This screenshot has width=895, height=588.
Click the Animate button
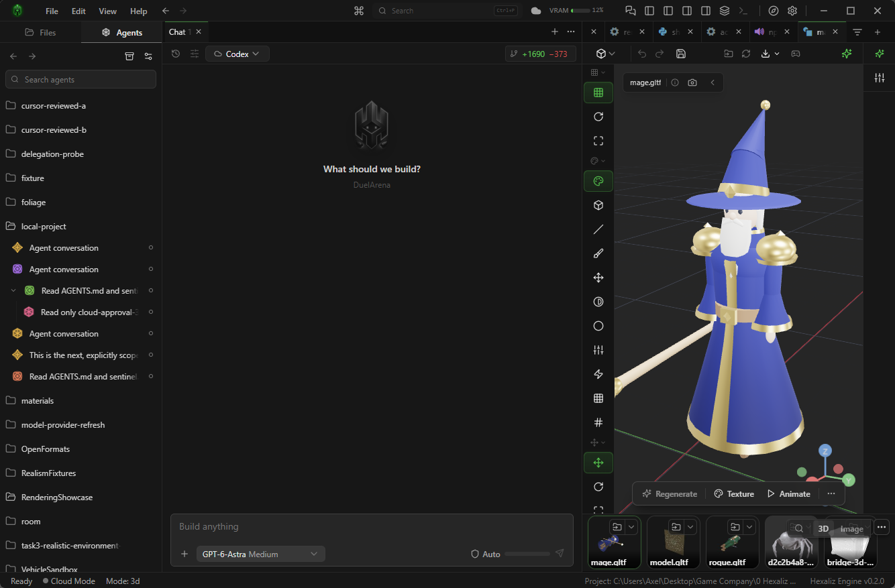click(x=788, y=493)
